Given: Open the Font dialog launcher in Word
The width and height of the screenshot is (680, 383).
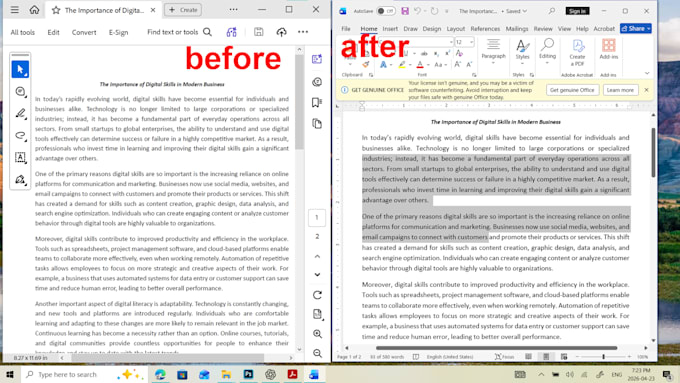Looking at the screenshot, I should coord(474,75).
